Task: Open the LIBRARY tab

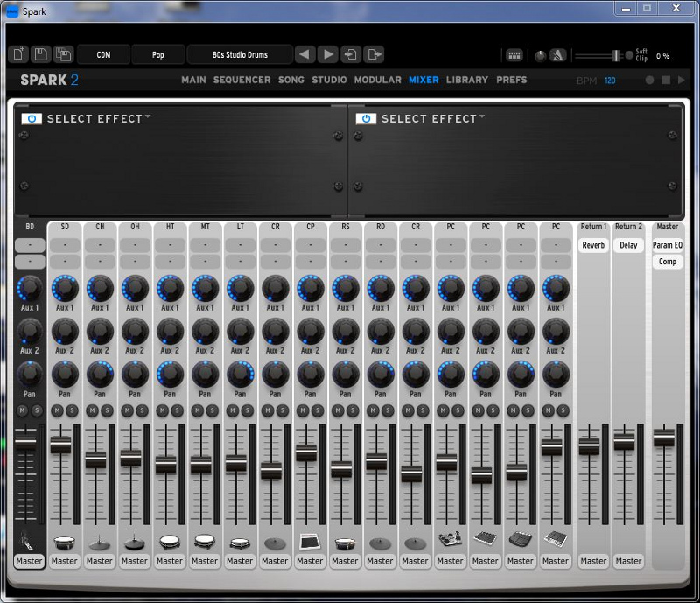Action: [x=467, y=80]
